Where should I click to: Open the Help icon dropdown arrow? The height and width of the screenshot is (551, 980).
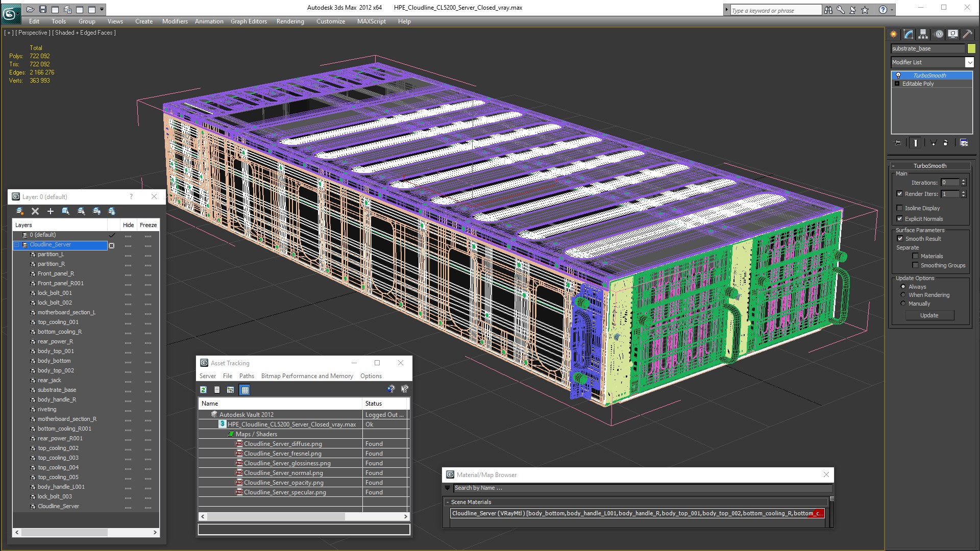pos(892,10)
